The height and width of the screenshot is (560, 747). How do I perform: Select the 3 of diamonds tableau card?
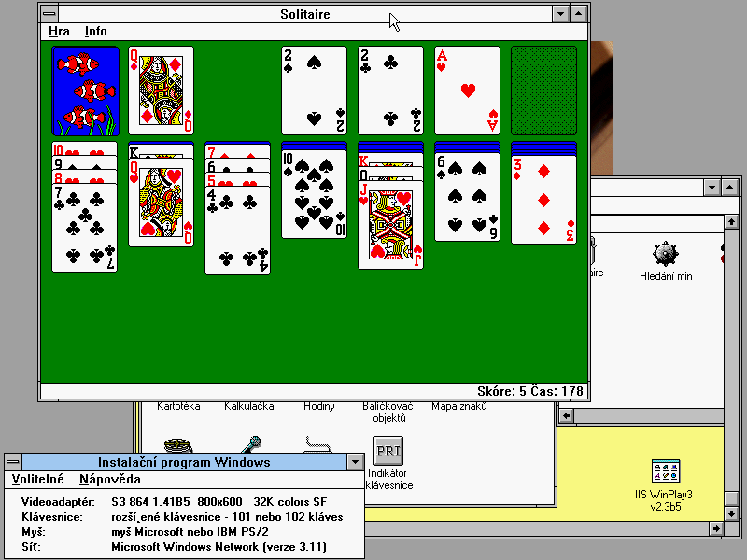tap(543, 200)
